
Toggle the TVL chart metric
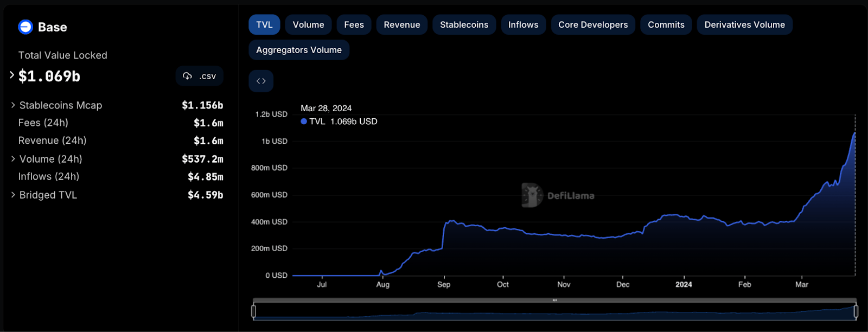264,24
